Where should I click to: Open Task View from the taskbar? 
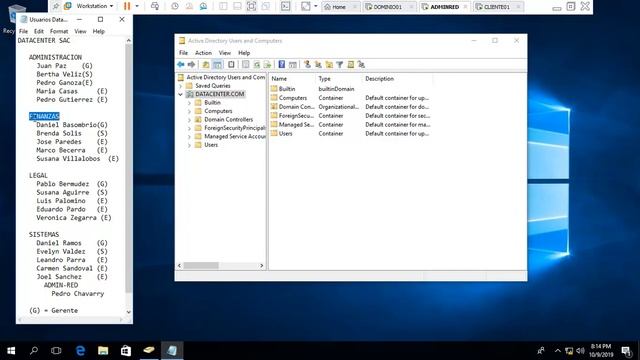[56, 350]
